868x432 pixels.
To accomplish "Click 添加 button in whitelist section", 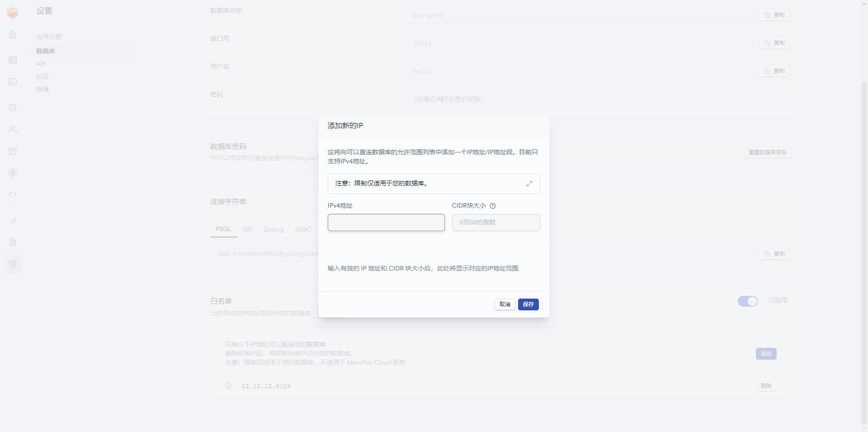I will (766, 354).
